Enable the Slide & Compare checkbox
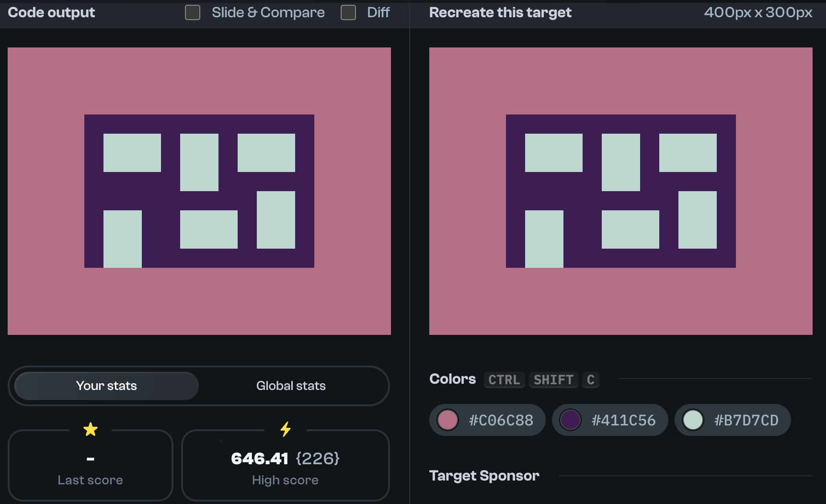This screenshot has width=826, height=504. click(193, 12)
